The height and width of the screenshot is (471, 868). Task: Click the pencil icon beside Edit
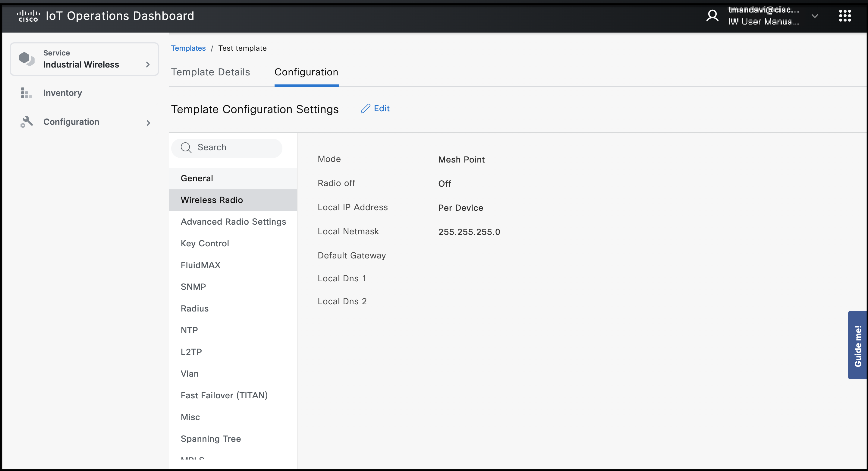(365, 109)
